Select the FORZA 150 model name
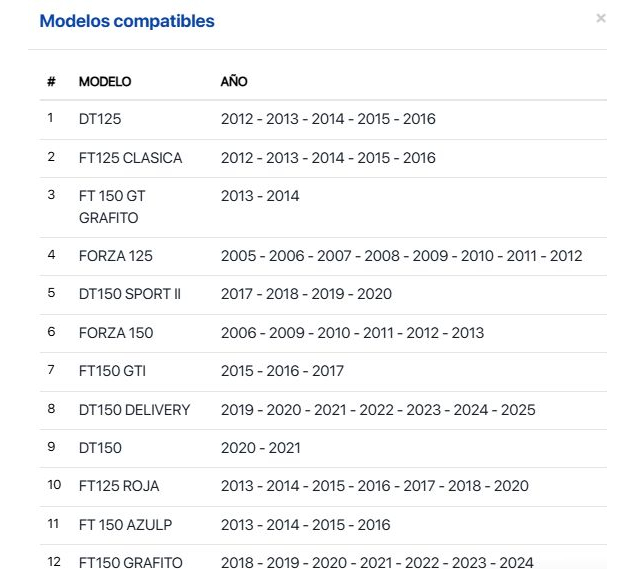 pos(116,333)
